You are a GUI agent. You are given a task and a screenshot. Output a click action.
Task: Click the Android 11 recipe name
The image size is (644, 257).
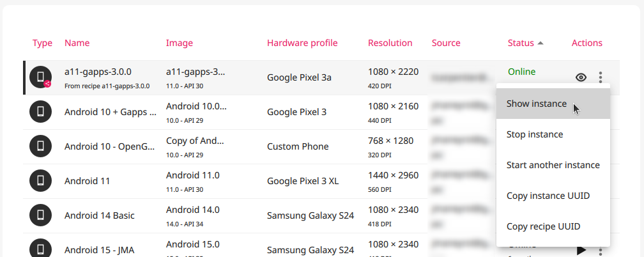(x=87, y=181)
